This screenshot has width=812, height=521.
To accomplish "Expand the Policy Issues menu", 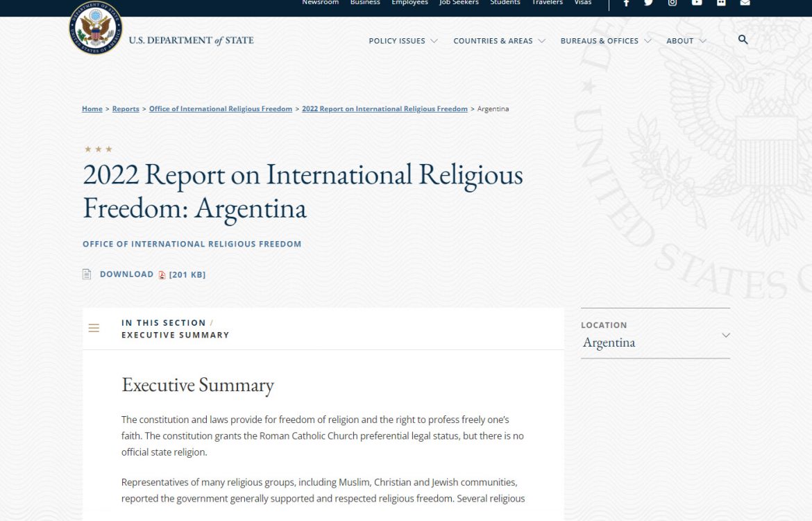I will [x=403, y=41].
